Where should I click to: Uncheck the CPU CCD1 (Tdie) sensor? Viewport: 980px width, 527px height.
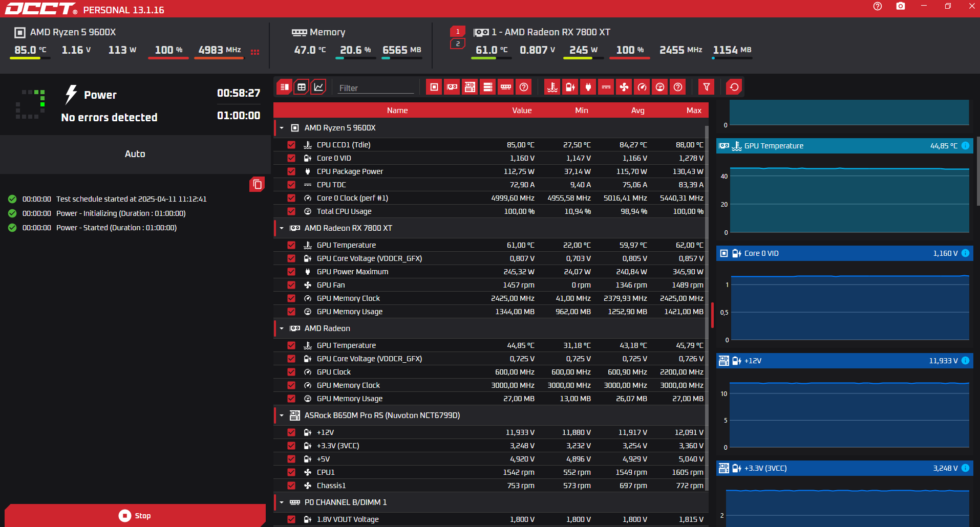click(x=291, y=145)
